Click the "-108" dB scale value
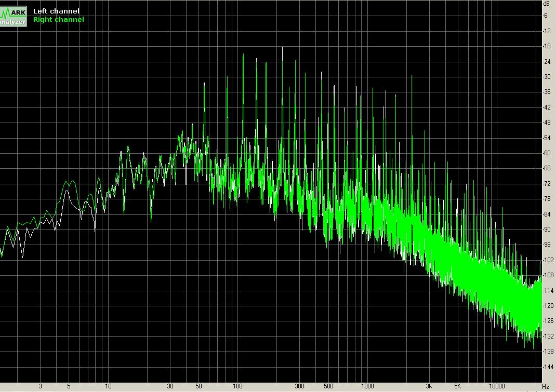556x392 pixels. [x=548, y=275]
